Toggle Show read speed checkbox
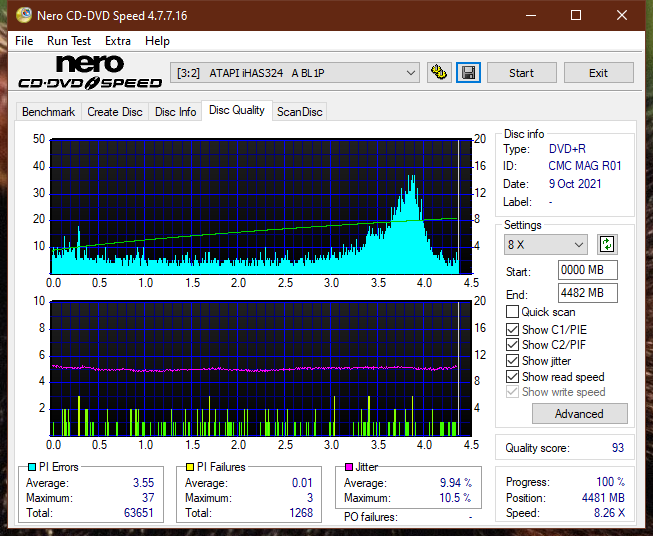 tap(512, 376)
